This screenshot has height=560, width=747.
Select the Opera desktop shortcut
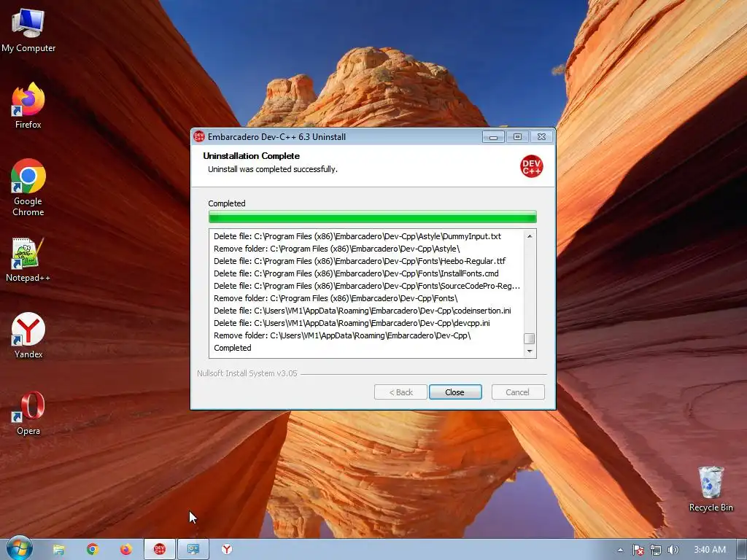point(28,413)
